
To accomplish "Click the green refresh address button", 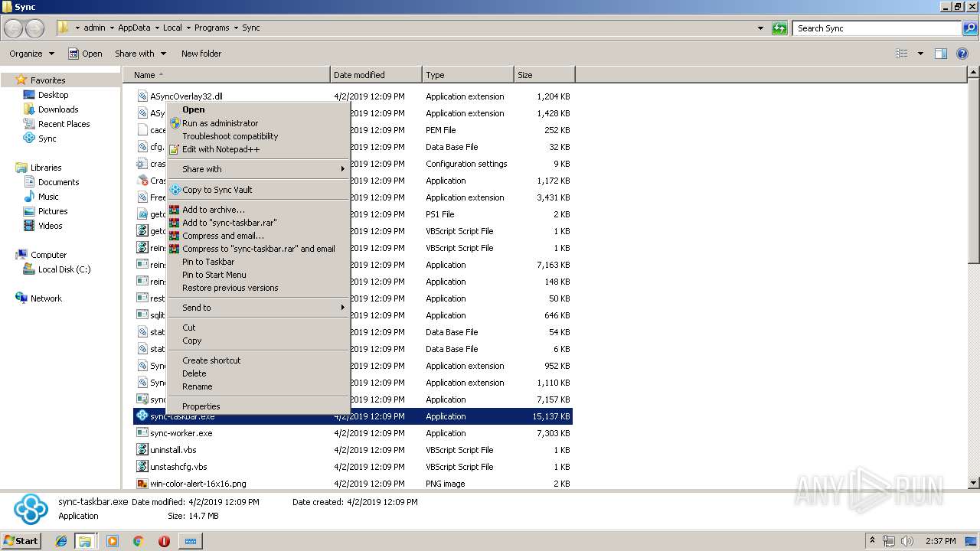I will pos(779,28).
